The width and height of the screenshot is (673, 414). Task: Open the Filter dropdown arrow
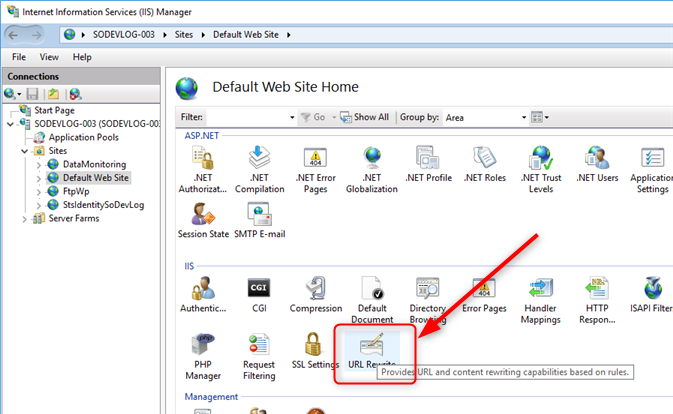point(292,117)
